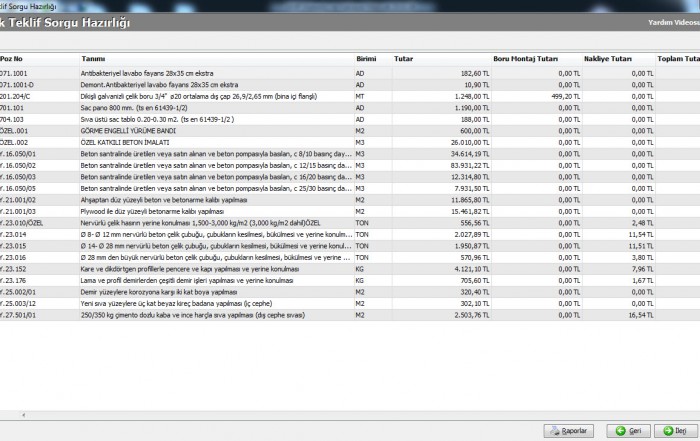
Task: Open the Yardım Videosu link
Action: (x=672, y=19)
